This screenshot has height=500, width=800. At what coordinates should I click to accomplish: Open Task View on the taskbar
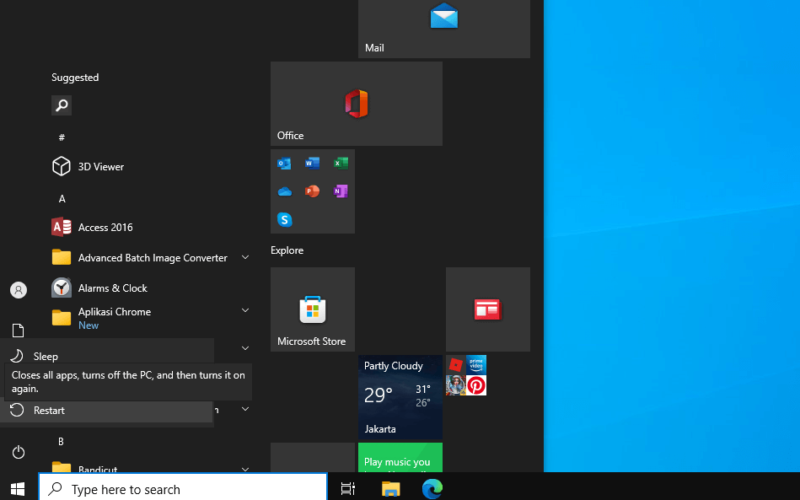pos(347,489)
